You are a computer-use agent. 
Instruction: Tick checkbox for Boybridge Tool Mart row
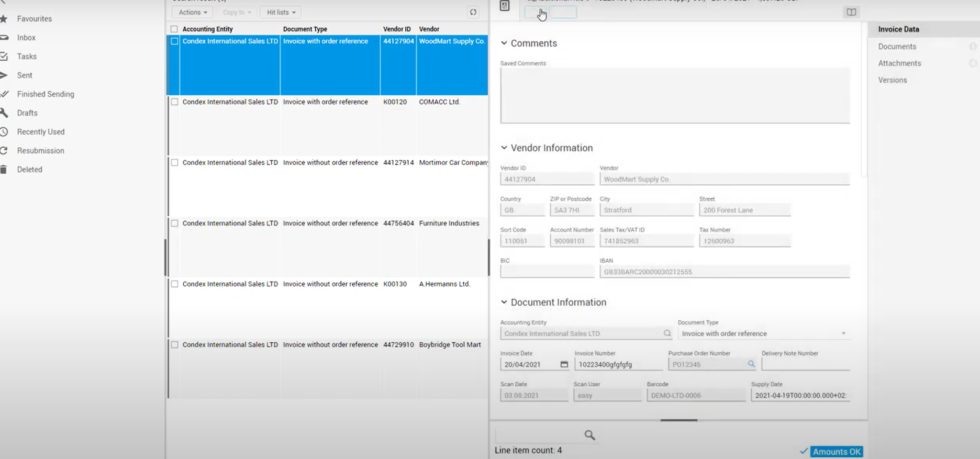pyautogui.click(x=174, y=345)
